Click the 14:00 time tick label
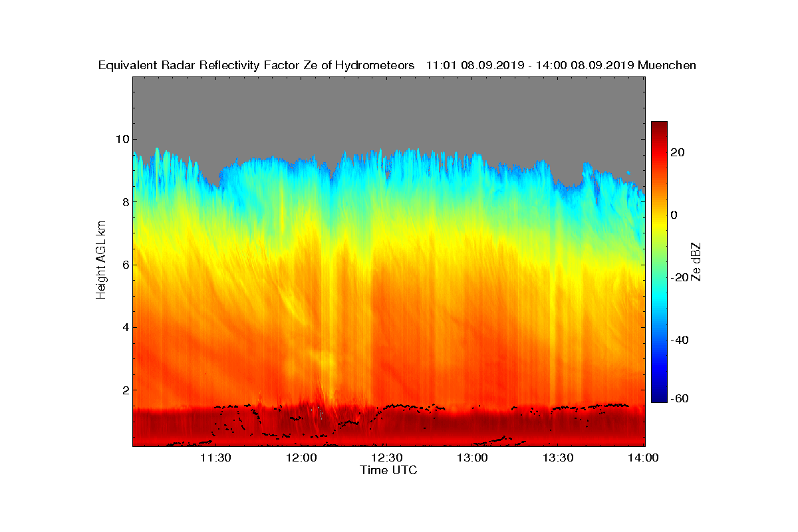 pyautogui.click(x=644, y=458)
